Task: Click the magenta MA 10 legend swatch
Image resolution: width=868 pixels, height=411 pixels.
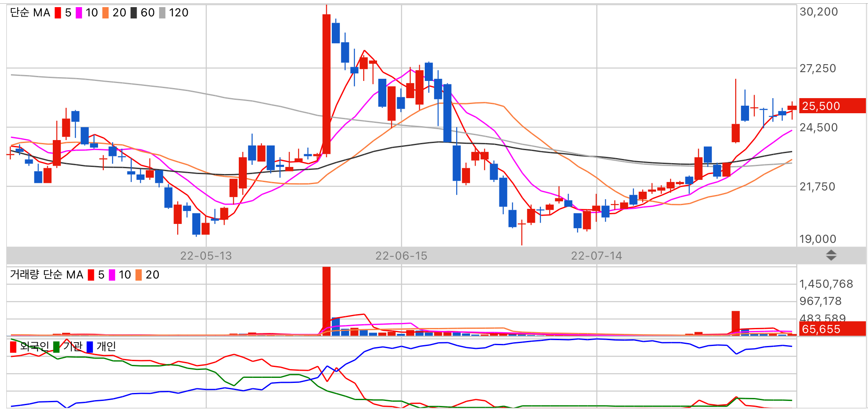Action: (x=79, y=13)
